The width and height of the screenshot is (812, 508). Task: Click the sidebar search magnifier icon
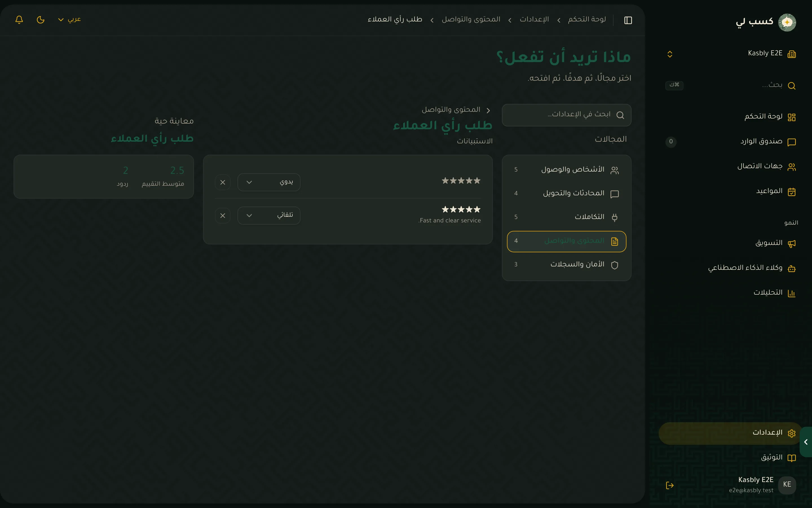[x=791, y=86]
